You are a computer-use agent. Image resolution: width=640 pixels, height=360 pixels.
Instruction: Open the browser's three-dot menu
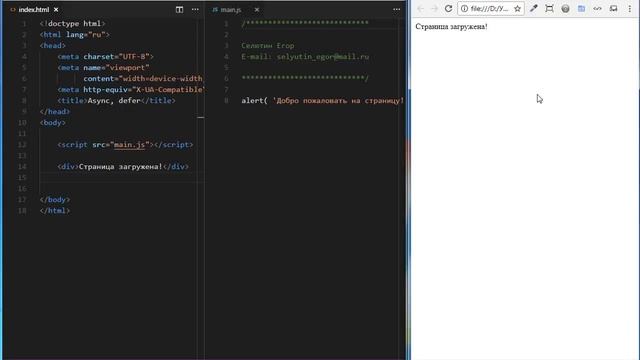pos(629,9)
